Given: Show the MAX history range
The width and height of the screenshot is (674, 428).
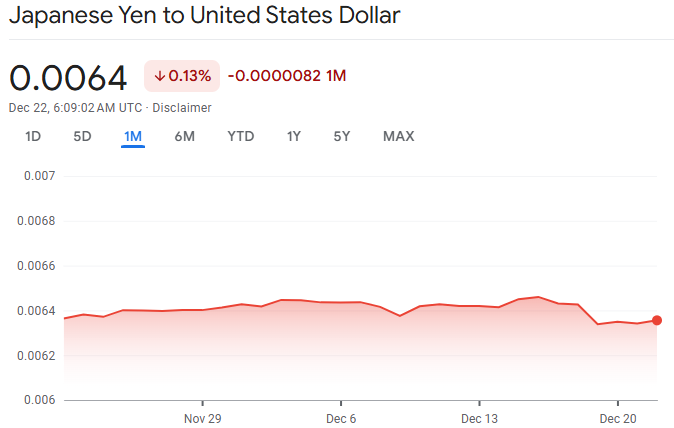Looking at the screenshot, I should pos(398,136).
